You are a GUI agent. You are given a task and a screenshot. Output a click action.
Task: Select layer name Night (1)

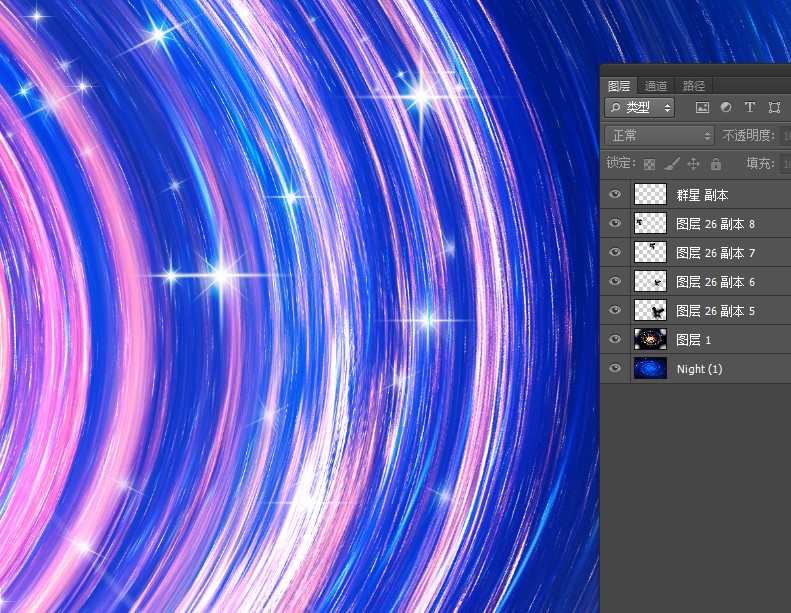point(700,369)
